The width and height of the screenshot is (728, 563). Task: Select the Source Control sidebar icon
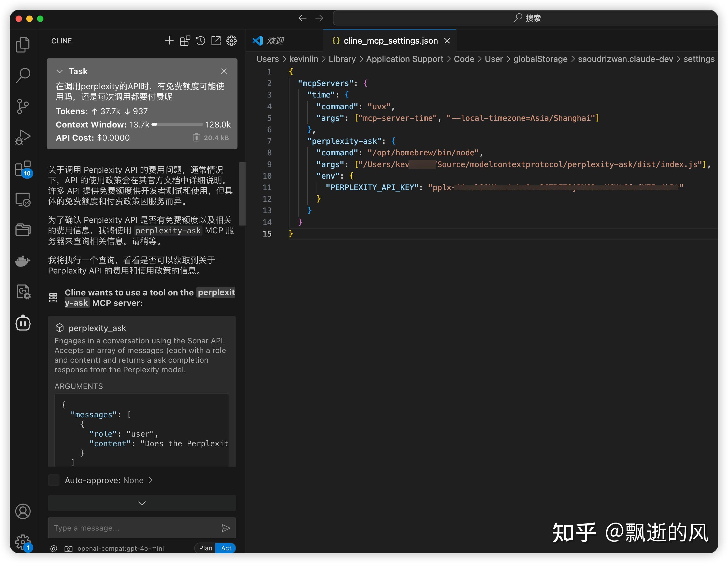pyautogui.click(x=23, y=106)
